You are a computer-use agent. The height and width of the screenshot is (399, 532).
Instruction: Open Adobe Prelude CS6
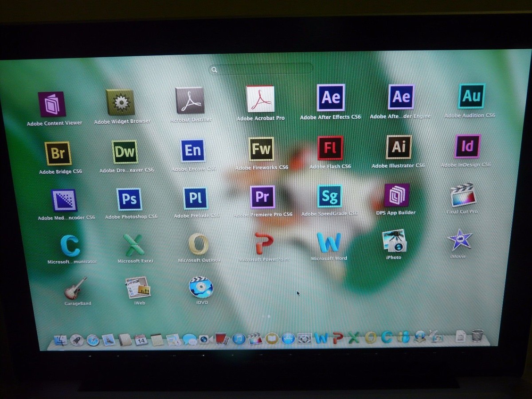click(196, 198)
